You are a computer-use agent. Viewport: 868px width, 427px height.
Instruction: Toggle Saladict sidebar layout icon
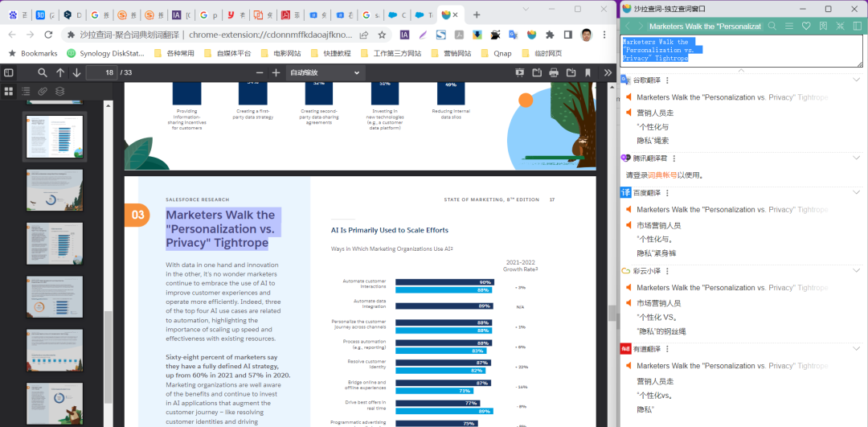point(858,26)
